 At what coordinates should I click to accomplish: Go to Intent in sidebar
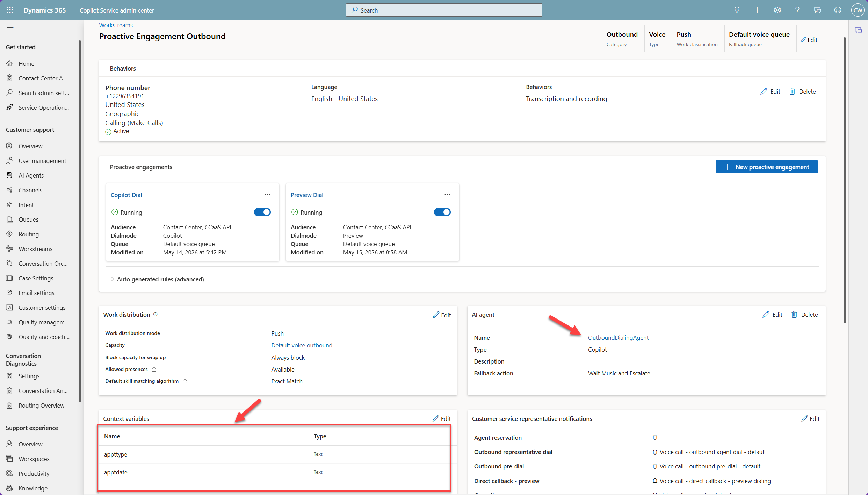point(26,205)
